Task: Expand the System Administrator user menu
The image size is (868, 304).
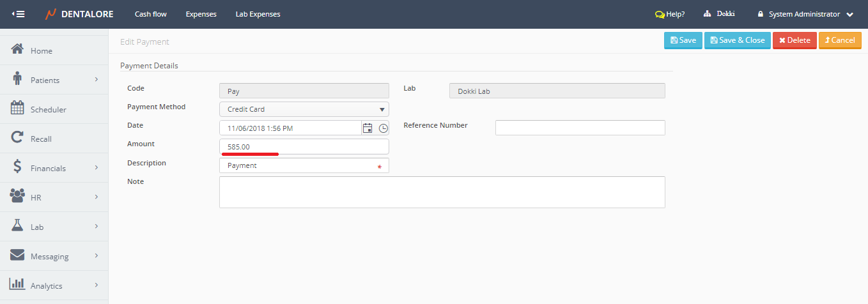Action: tap(849, 14)
